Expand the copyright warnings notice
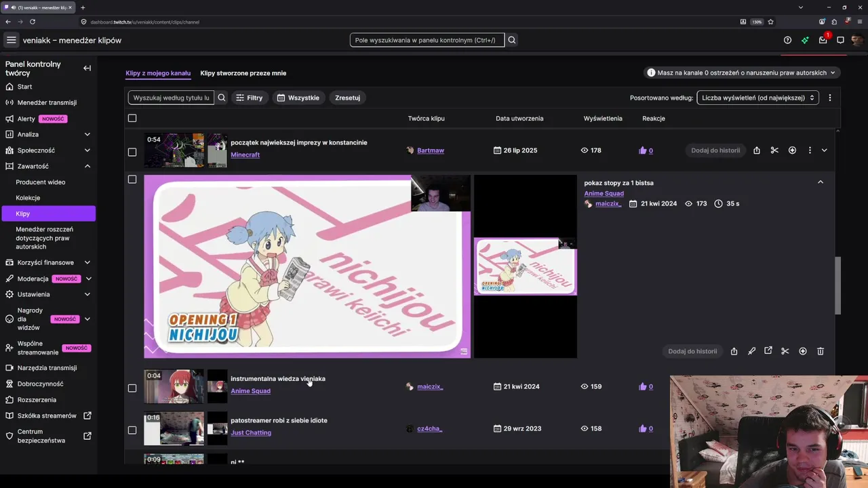Image resolution: width=868 pixels, height=488 pixels. click(x=742, y=73)
